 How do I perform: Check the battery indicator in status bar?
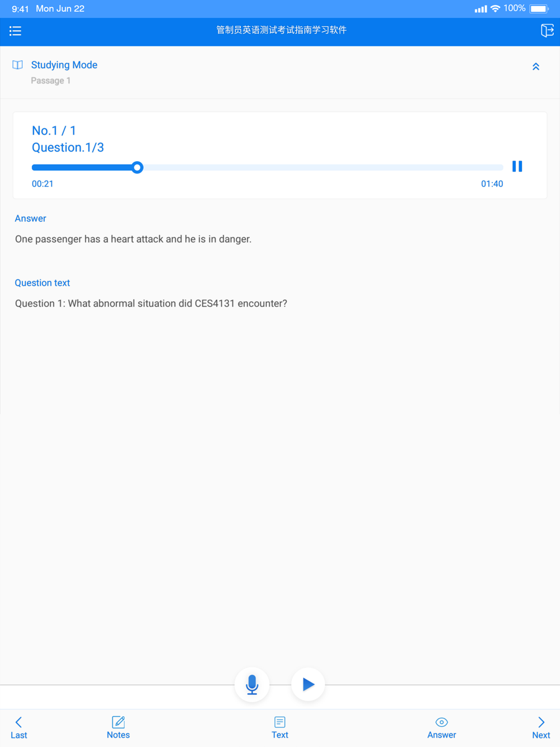[539, 9]
